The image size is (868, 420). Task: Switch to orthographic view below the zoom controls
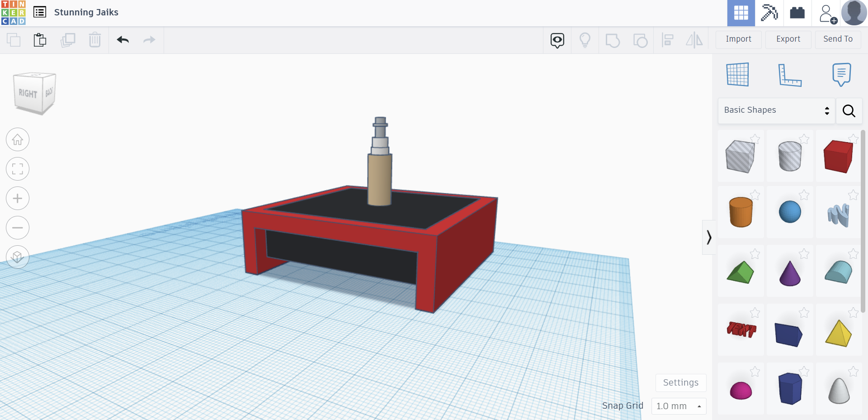17,257
